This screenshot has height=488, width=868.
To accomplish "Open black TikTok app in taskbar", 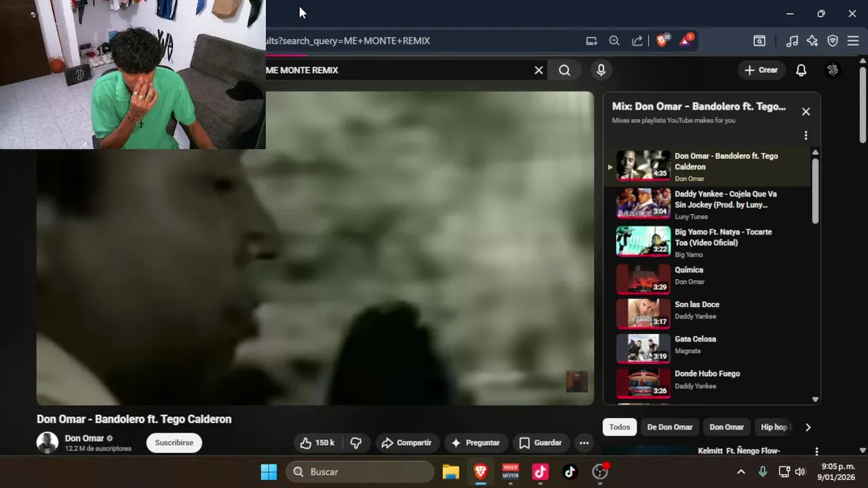I will (570, 472).
